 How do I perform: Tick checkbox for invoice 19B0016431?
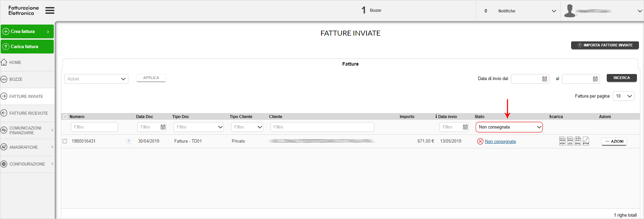pyautogui.click(x=65, y=141)
